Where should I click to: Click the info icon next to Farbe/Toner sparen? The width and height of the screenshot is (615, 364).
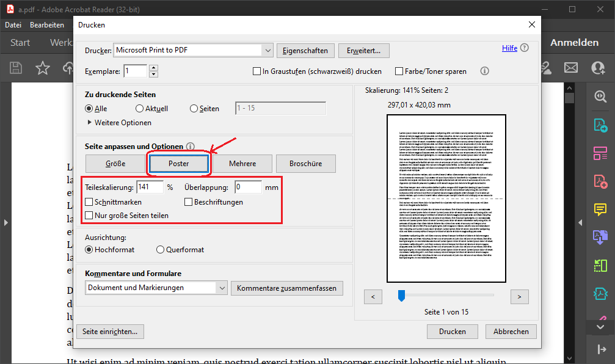[485, 71]
